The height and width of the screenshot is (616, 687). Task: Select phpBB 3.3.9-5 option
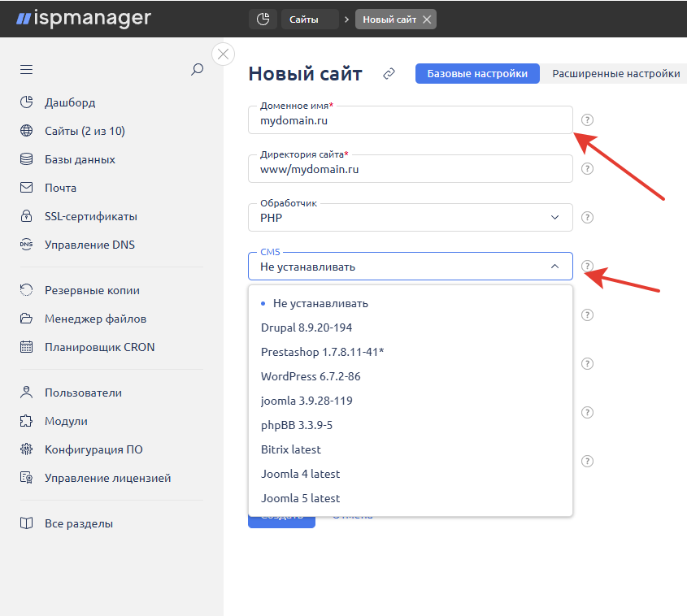[x=411, y=425]
